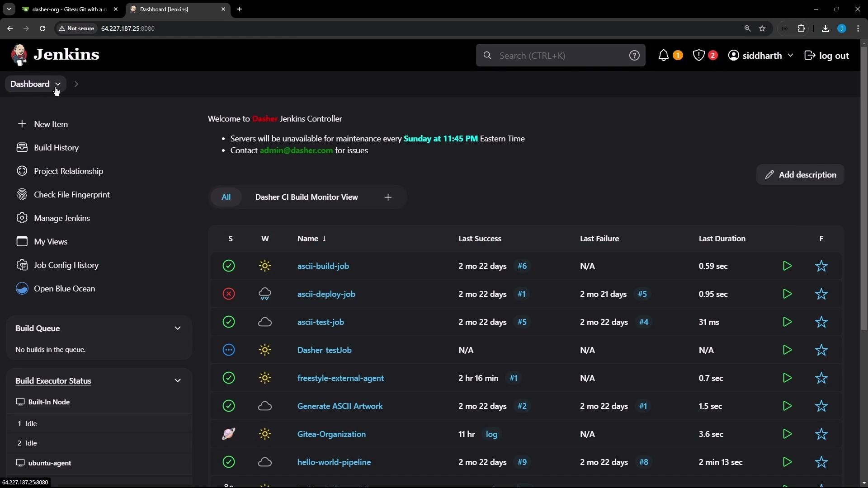The height and width of the screenshot is (488, 868).
Task: Click the not-built status icon of Dasher_testJob
Action: (x=229, y=350)
